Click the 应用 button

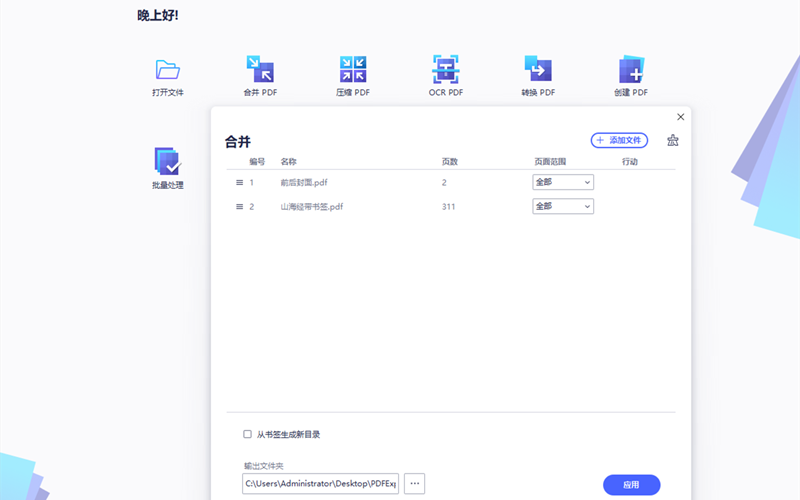(x=631, y=484)
